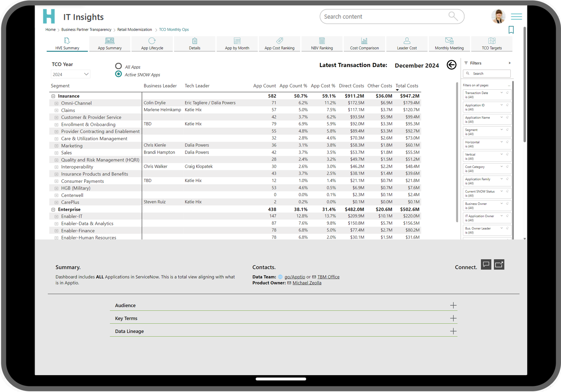Sort by the App Count column header

click(x=264, y=86)
